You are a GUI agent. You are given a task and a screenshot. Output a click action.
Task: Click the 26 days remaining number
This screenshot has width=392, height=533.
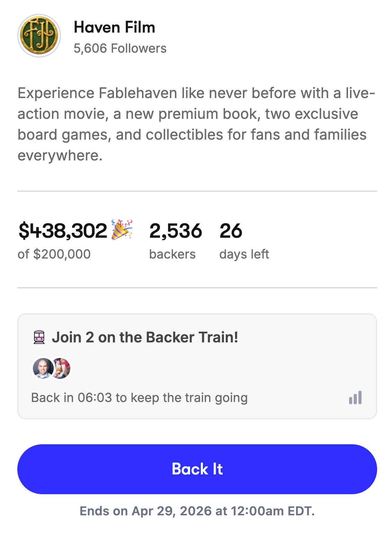tap(231, 231)
